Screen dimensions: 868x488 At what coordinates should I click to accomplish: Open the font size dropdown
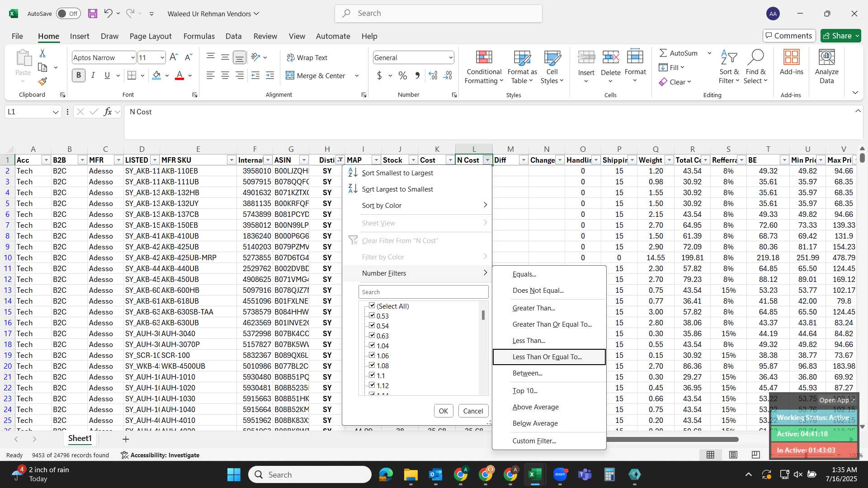[x=162, y=57]
